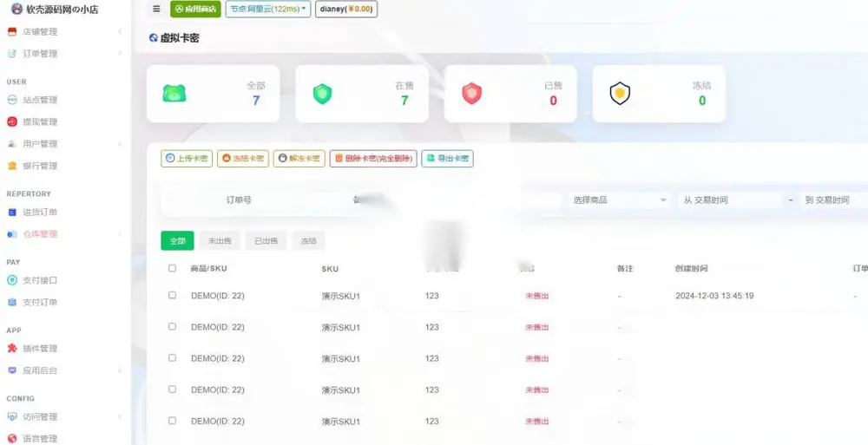Click the 软壳源码网の小店 shop title

[x=62, y=10]
